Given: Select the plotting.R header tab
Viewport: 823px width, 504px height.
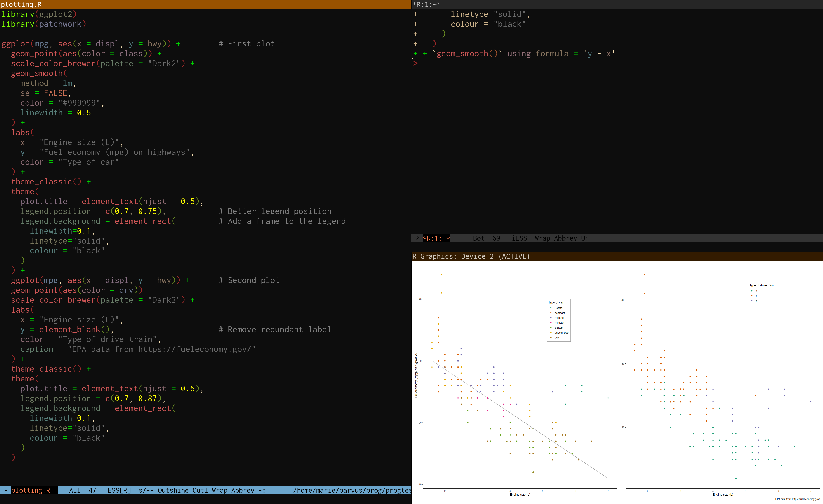Looking at the screenshot, I should click(x=21, y=4).
